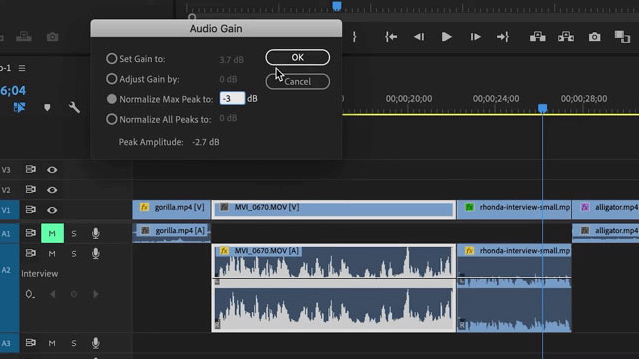Toggle sync lock for track V1
639x361 pixels.
tap(31, 209)
